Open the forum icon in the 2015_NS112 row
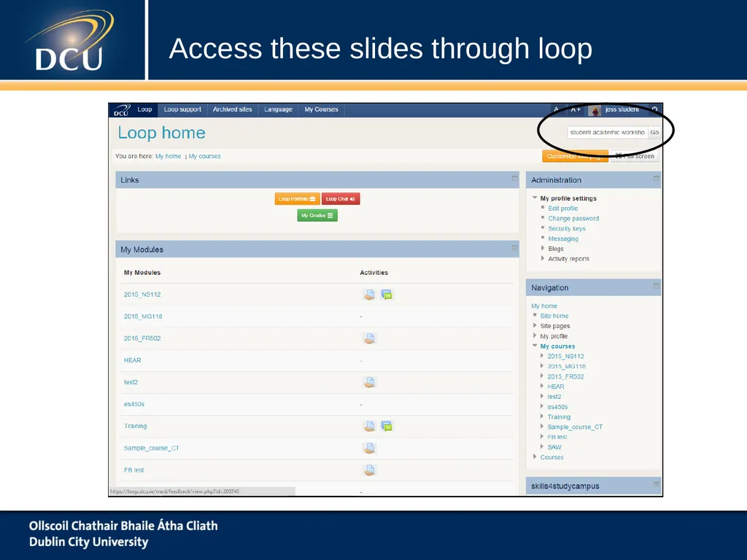The image size is (747, 560). click(x=387, y=295)
